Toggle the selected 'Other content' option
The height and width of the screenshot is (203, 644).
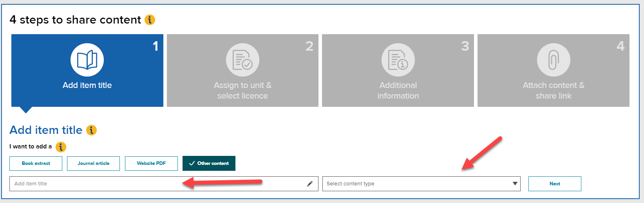[x=209, y=163]
